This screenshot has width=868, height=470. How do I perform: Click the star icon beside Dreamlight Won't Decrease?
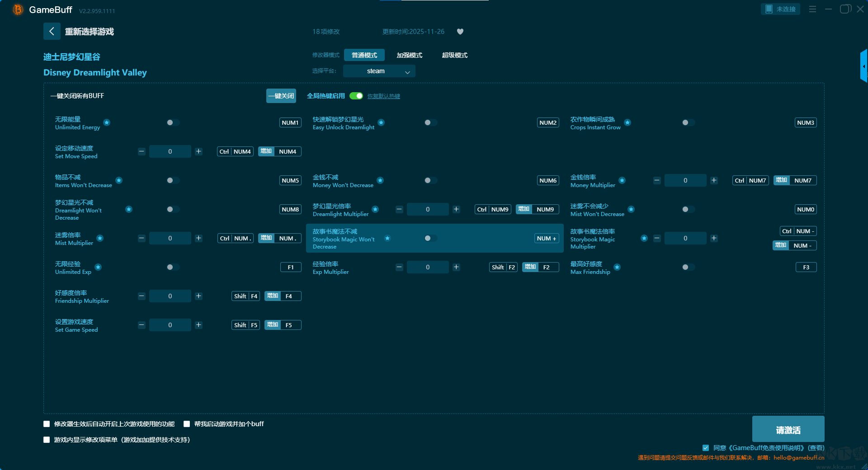[x=129, y=209]
